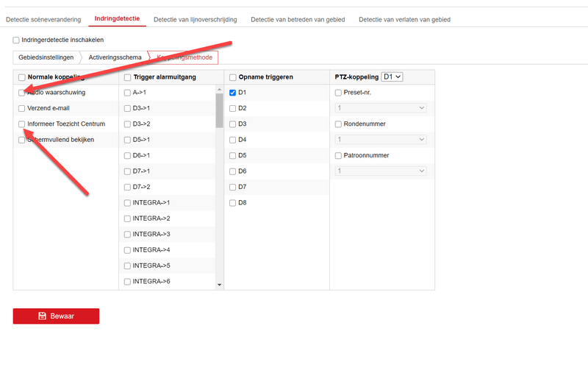This screenshot has height=392, width=588.
Task: Toggle the Preset-nr. checkbox
Action: click(x=339, y=93)
